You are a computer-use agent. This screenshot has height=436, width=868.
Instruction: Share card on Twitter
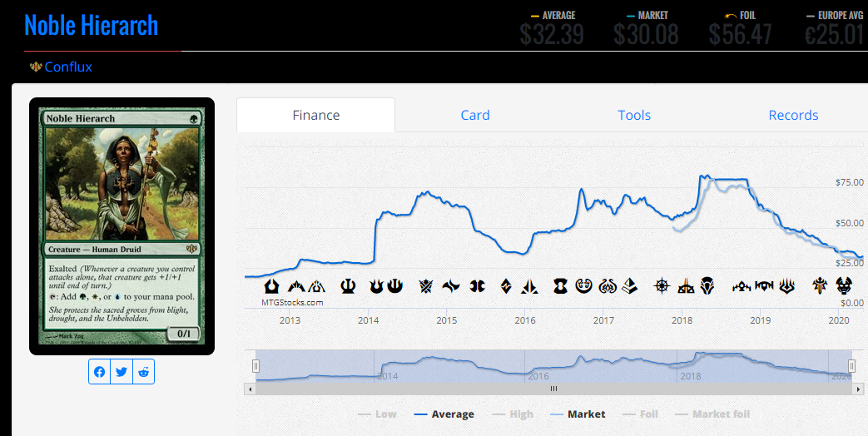[x=122, y=372]
